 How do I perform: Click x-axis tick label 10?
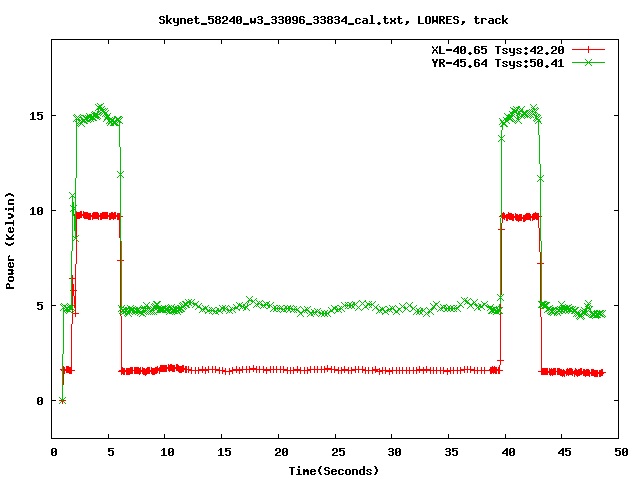pos(167,452)
